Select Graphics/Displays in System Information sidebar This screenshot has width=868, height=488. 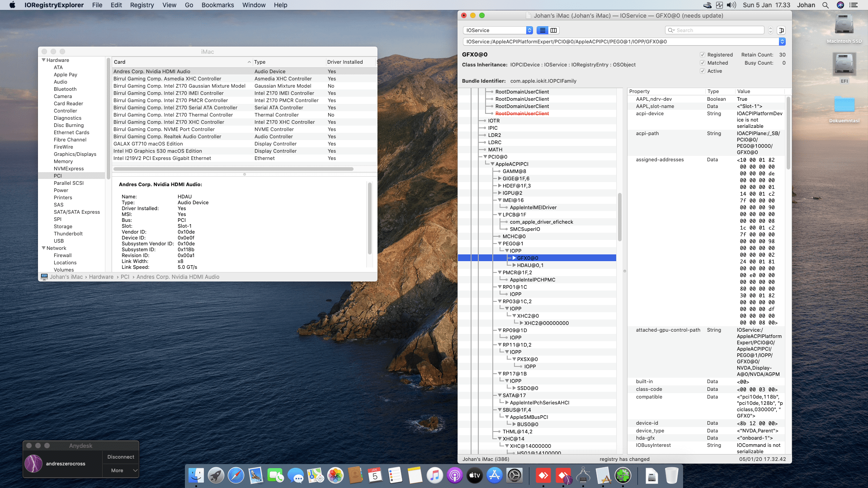[75, 154]
